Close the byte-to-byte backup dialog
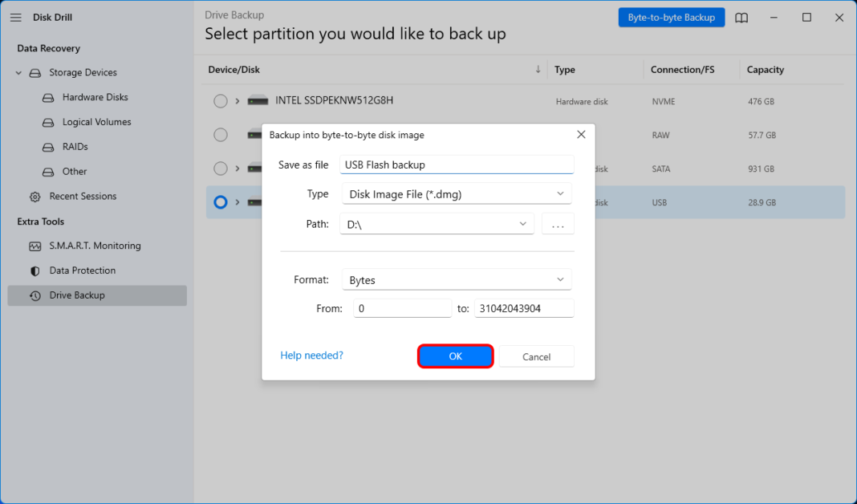Image resolution: width=857 pixels, height=504 pixels. click(x=581, y=135)
